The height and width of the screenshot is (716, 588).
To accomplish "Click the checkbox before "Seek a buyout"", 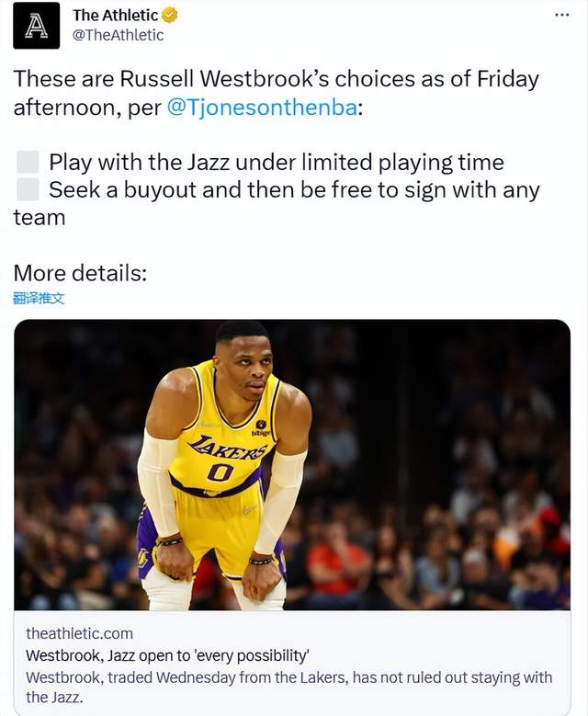I will click(28, 190).
